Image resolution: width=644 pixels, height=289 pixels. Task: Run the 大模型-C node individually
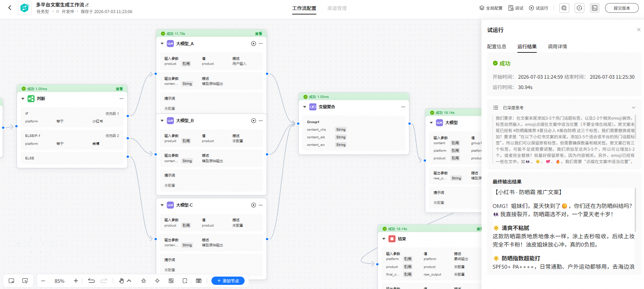click(254, 205)
